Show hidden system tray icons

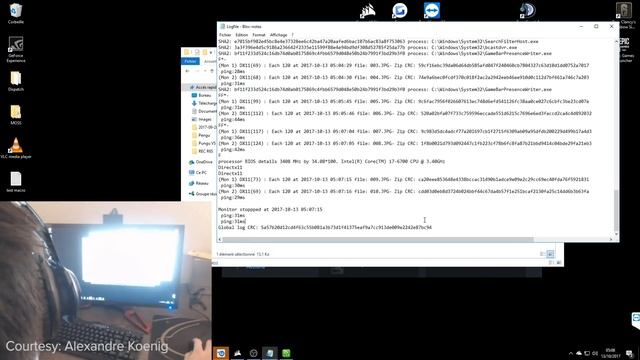tap(571, 353)
